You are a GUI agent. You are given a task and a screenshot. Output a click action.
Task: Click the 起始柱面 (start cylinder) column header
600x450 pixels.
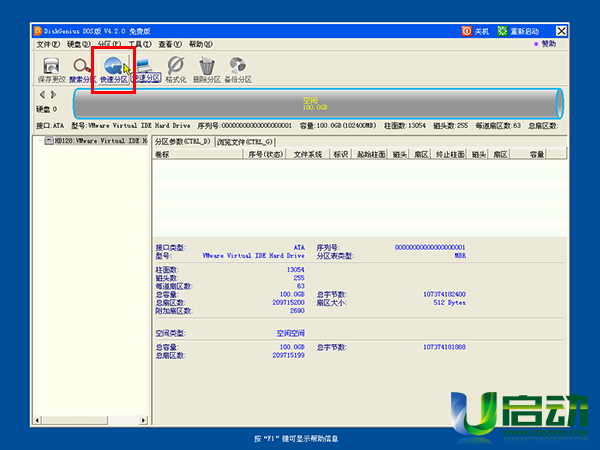371,154
